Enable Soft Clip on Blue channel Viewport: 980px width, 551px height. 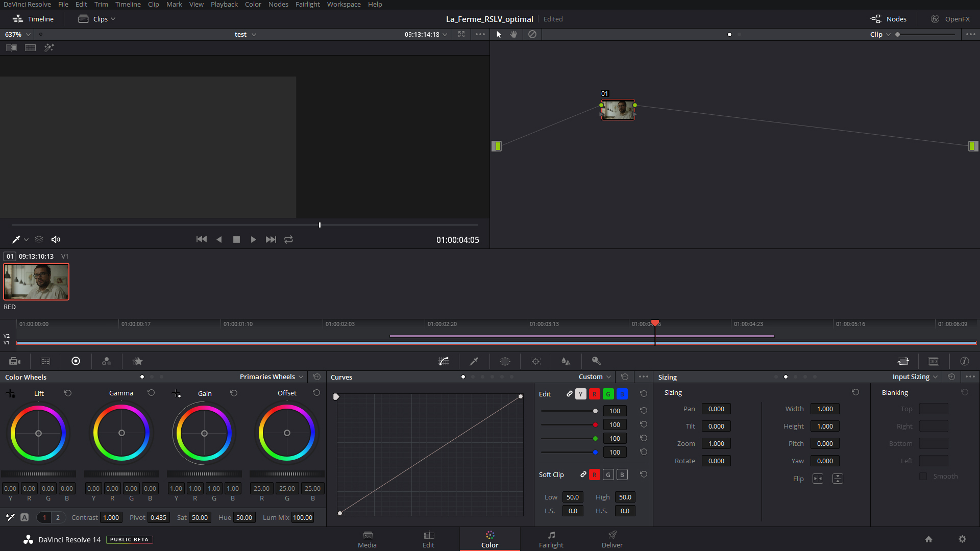(622, 475)
